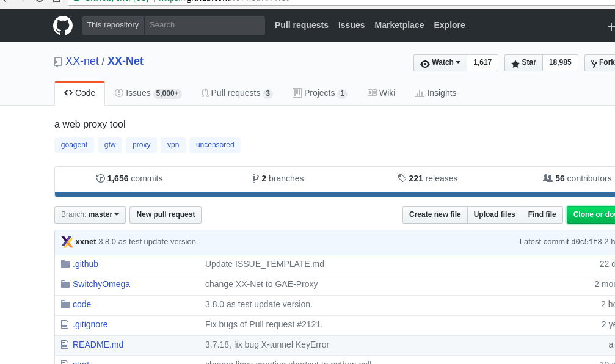This screenshot has height=364, width=615.
Task: Click the releases tag icon
Action: [402, 178]
